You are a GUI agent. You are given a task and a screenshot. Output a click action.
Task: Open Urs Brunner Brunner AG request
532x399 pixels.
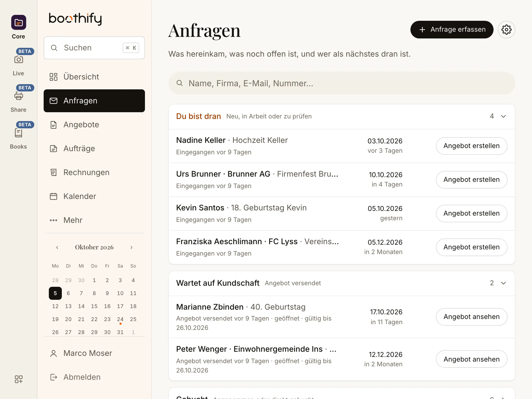click(342, 180)
